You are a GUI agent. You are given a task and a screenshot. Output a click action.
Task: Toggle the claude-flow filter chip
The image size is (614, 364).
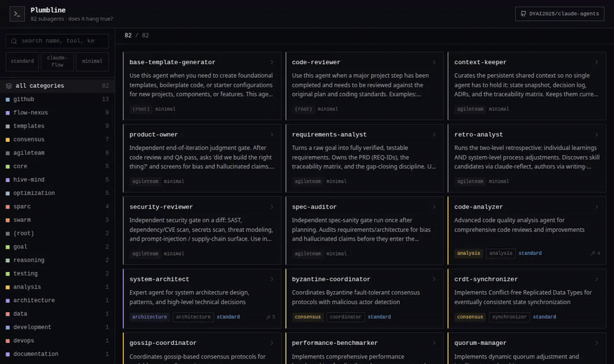pyautogui.click(x=57, y=61)
